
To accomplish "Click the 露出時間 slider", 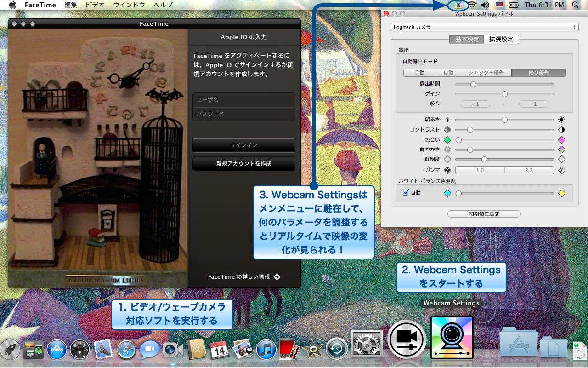I will click(x=504, y=84).
